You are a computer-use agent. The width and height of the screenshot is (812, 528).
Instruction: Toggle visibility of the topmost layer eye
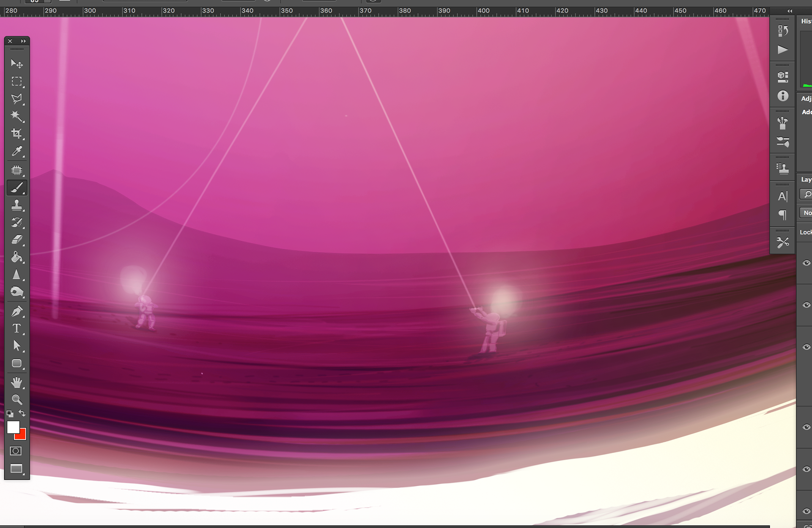(x=806, y=263)
